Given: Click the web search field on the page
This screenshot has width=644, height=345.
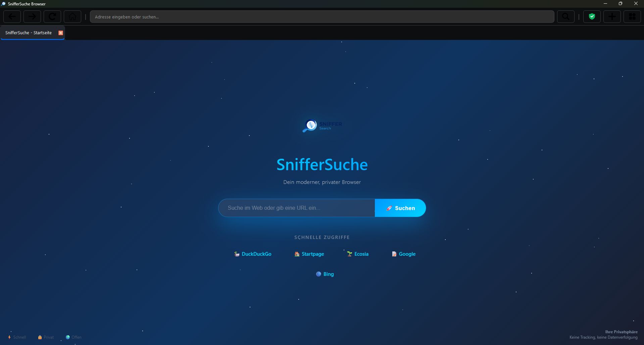Looking at the screenshot, I should tap(296, 208).
